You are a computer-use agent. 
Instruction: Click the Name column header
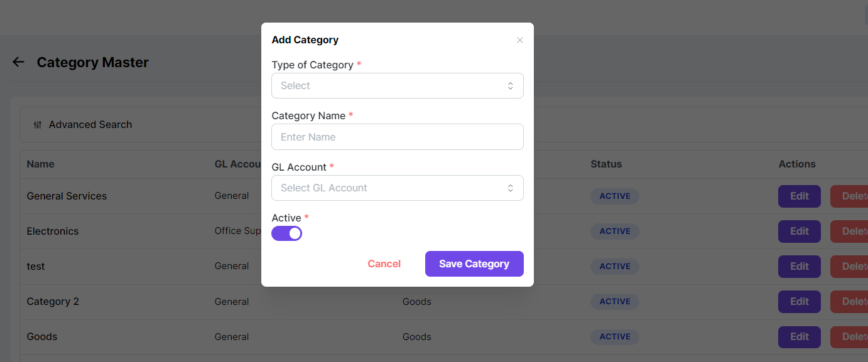tap(41, 164)
